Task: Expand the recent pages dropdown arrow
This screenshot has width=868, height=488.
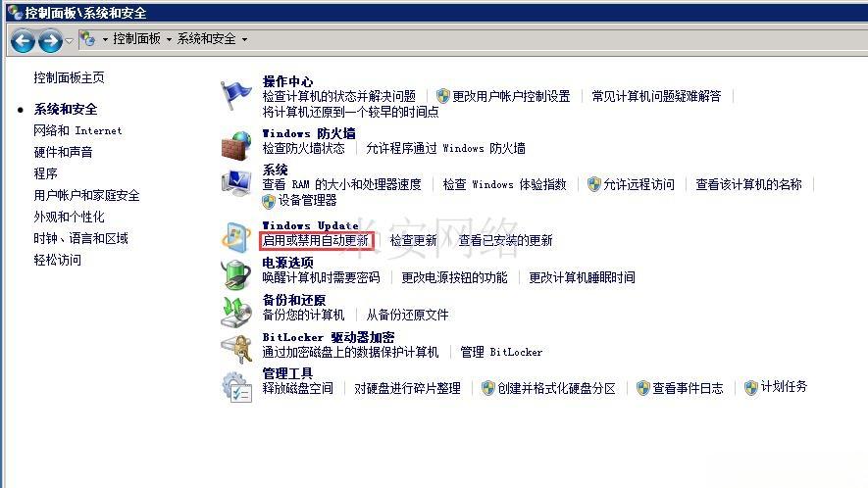Action: coord(70,40)
